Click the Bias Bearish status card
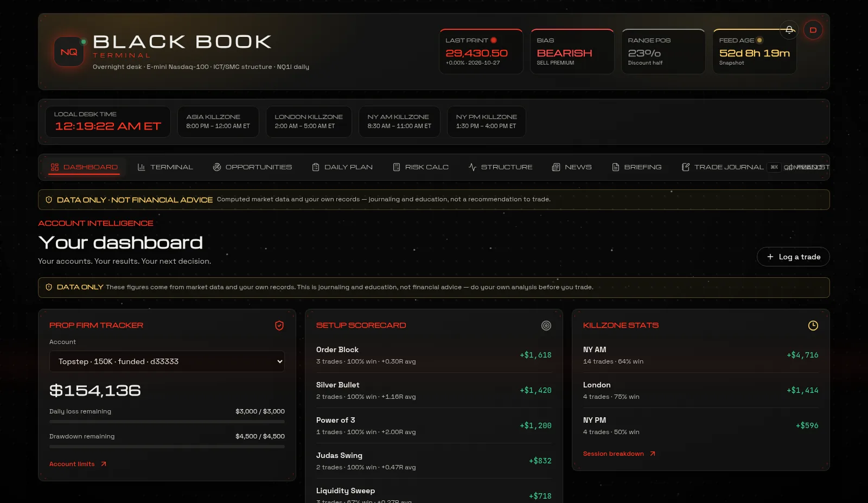Image resolution: width=868 pixels, height=503 pixels. [x=572, y=52]
